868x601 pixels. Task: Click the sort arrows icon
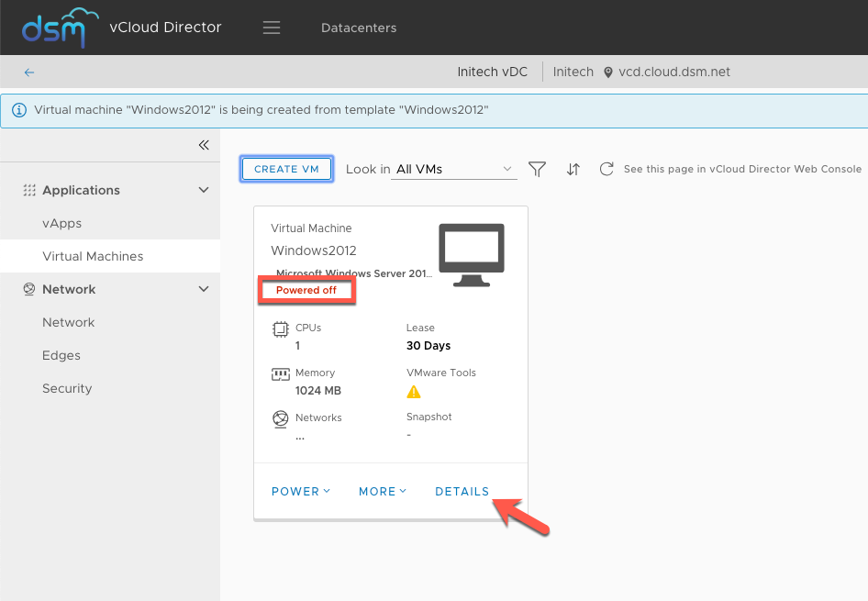573,169
